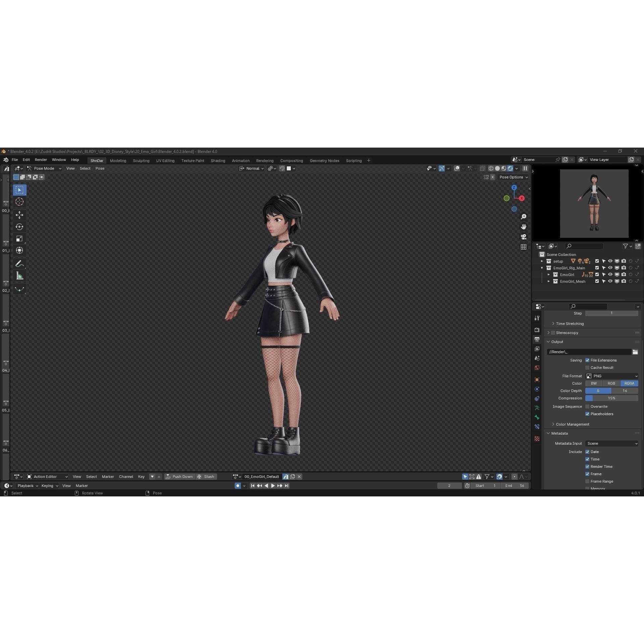Open World Properties tab

(x=537, y=367)
